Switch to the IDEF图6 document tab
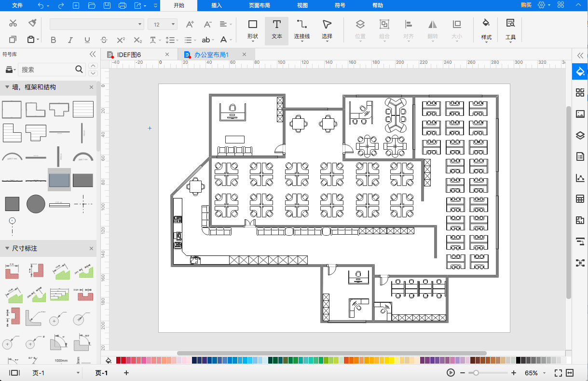The height and width of the screenshot is (381, 588). [x=129, y=55]
